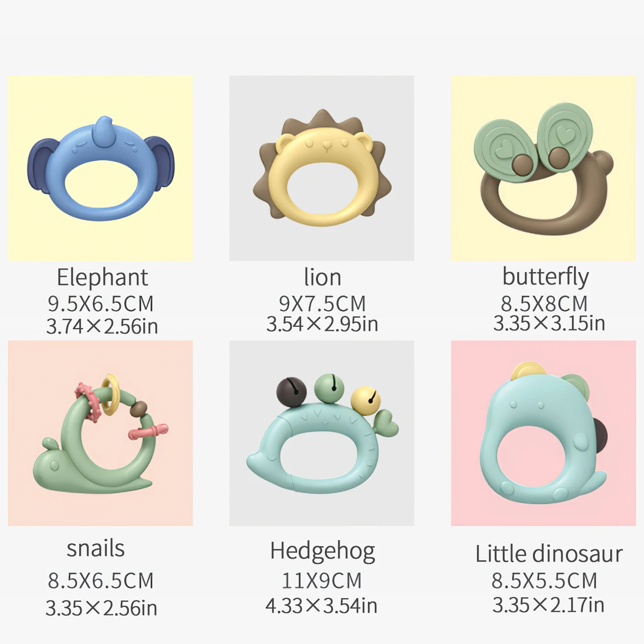
Task: Click the 3.35×2.17in dinosaur measurement
Action: 548,605
